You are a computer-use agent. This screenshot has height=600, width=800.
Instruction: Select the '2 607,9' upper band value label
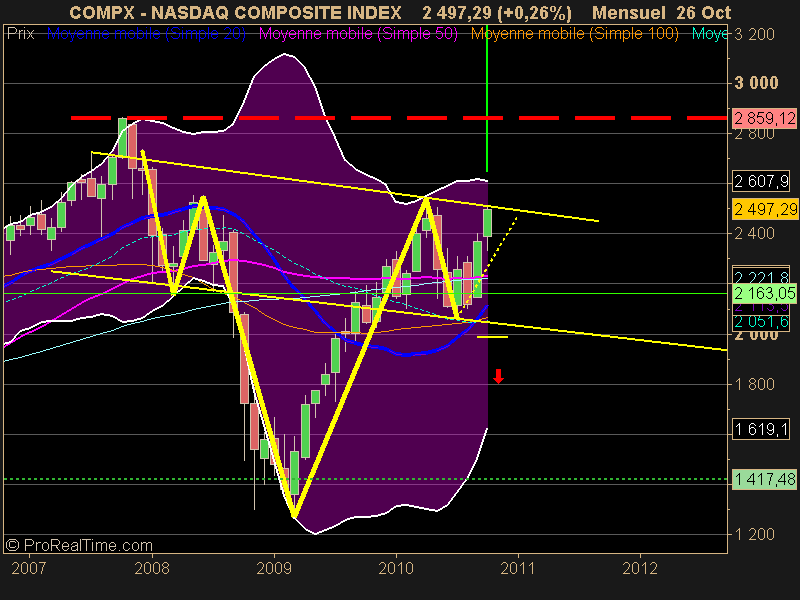click(761, 181)
